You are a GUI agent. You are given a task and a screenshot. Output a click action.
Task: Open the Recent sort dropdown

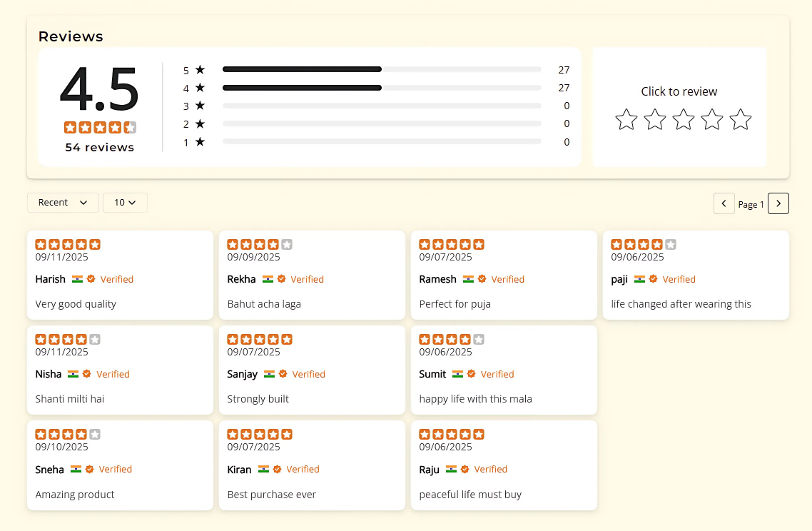click(x=63, y=203)
